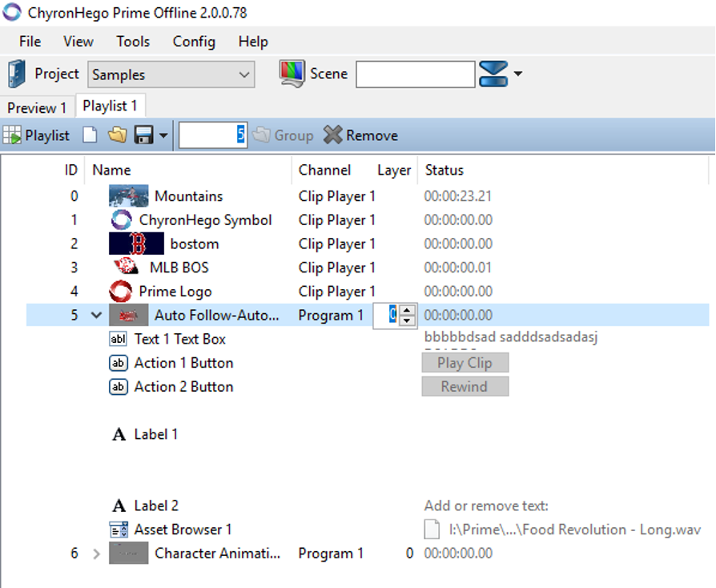Click the Scene name input field

coord(415,75)
